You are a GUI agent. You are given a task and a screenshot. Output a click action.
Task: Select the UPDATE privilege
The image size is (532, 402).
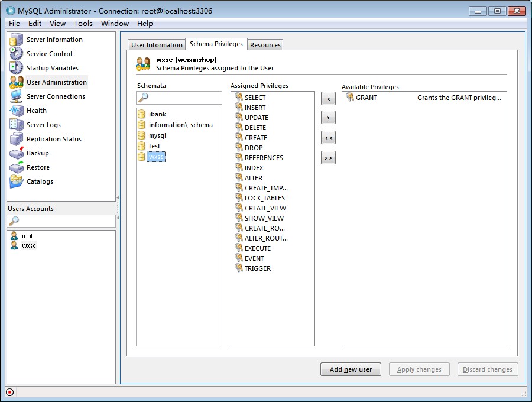[257, 118]
